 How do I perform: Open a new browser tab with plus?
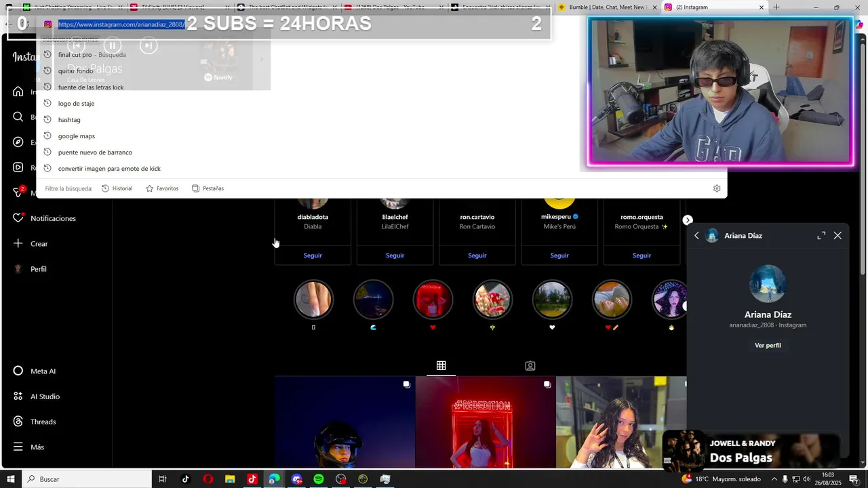click(x=776, y=7)
